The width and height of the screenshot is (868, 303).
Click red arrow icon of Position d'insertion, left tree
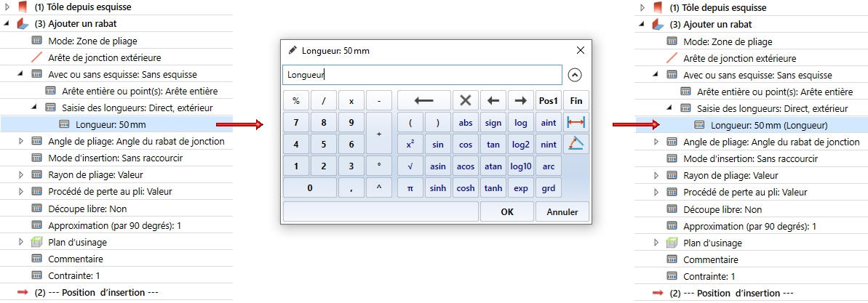[23, 292]
